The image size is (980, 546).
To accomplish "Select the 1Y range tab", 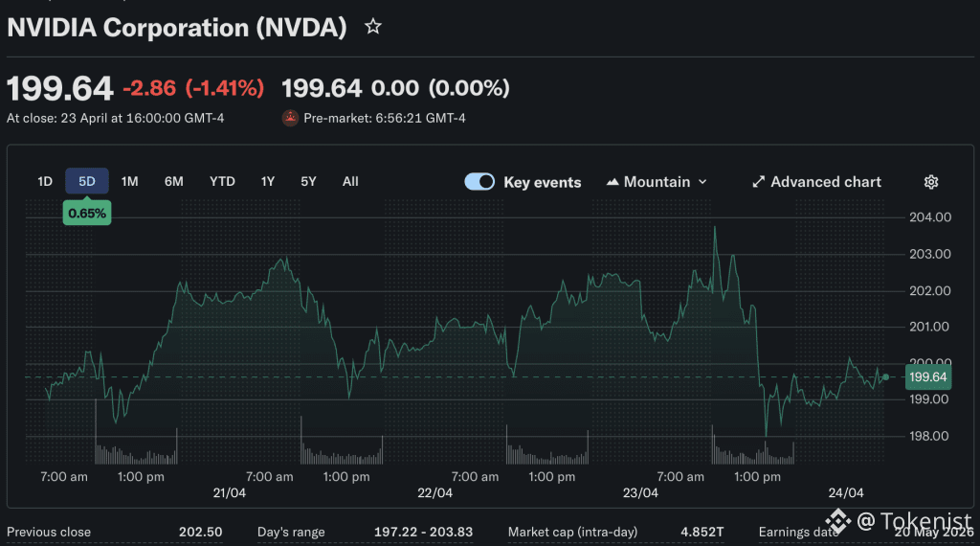I will pos(268,181).
